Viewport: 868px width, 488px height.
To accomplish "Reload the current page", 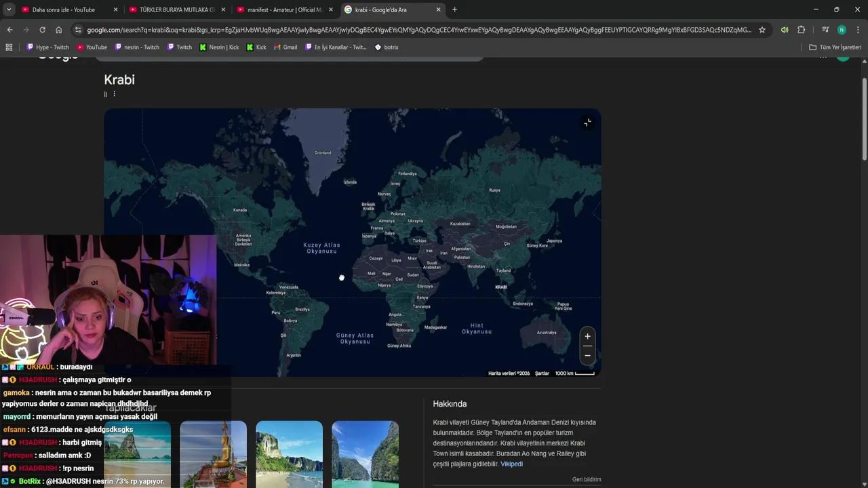I will 42,30.
